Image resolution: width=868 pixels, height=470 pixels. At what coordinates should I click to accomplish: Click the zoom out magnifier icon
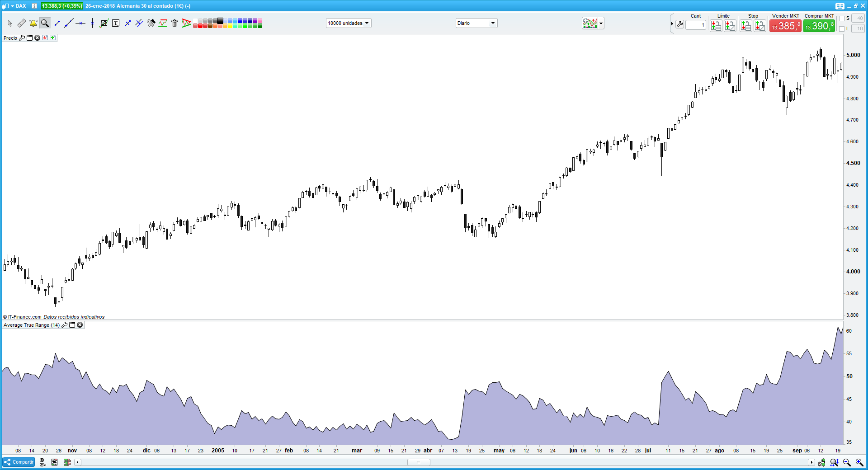[847, 462]
